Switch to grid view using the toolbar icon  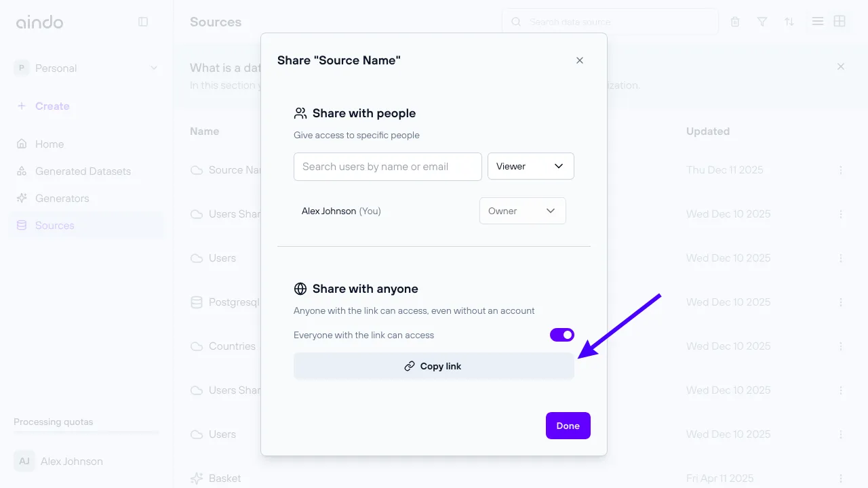coord(840,21)
